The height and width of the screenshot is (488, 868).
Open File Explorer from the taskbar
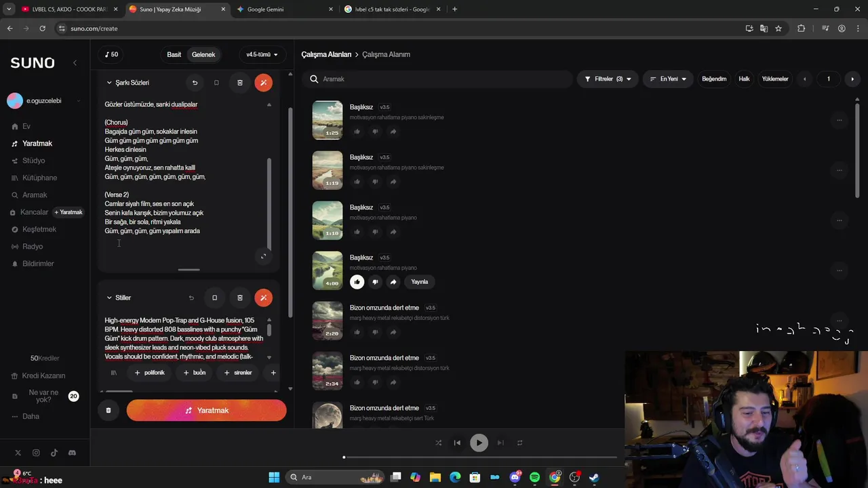pos(435,477)
